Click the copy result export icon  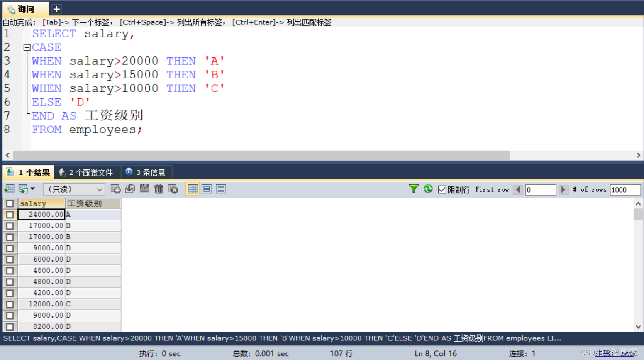pyautogui.click(x=23, y=189)
